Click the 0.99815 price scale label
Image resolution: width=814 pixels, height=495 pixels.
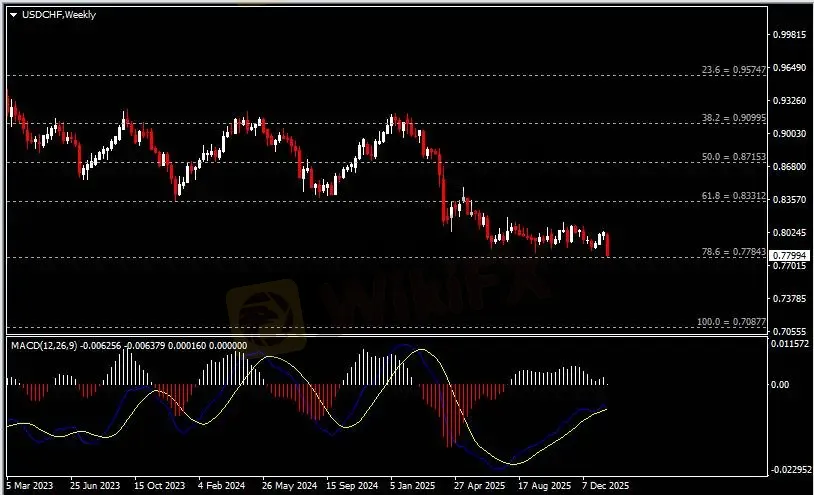pyautogui.click(x=788, y=34)
